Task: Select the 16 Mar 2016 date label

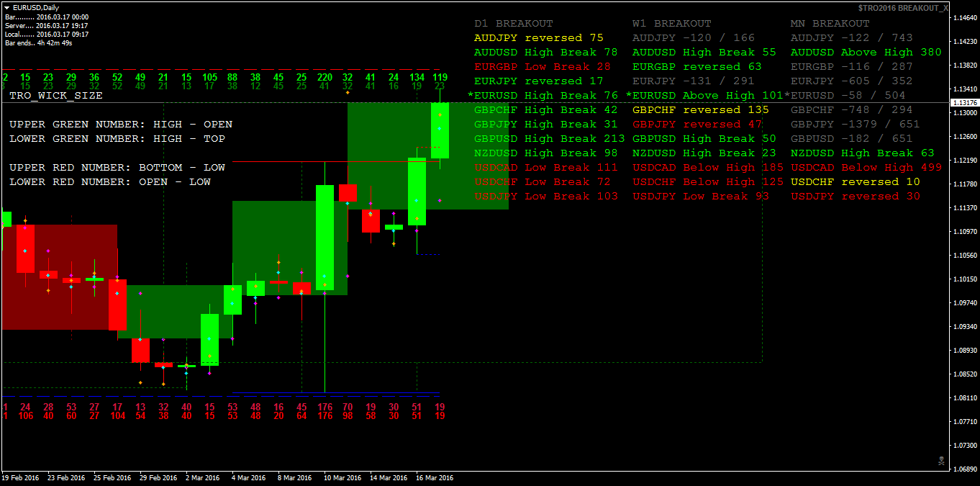Action: click(435, 478)
